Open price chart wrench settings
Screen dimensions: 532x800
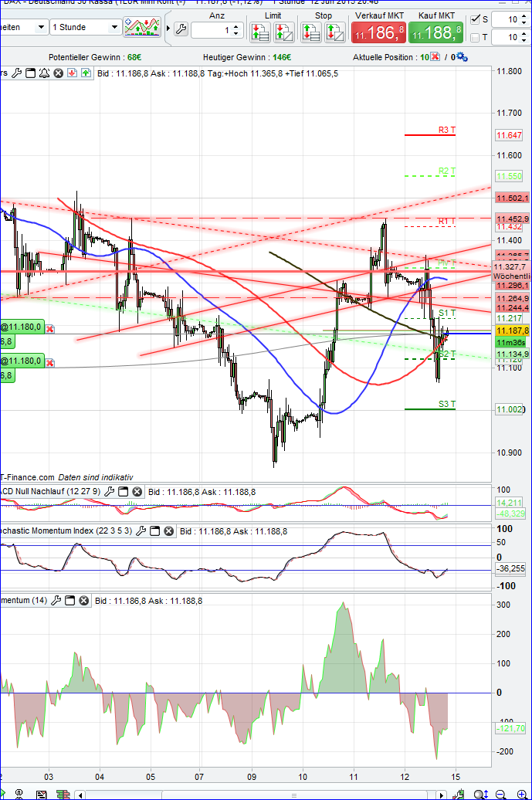[x=17, y=73]
